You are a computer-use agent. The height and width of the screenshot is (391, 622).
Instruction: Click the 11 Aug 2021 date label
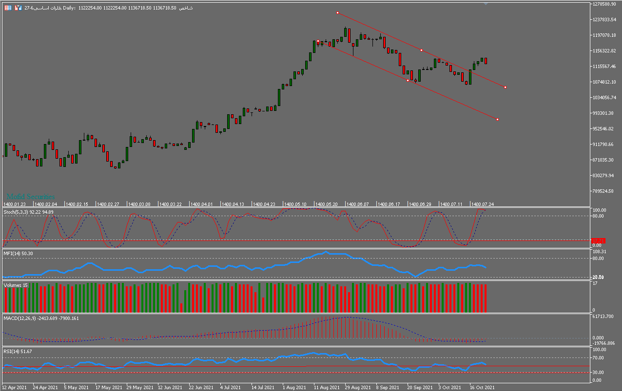click(x=327, y=387)
